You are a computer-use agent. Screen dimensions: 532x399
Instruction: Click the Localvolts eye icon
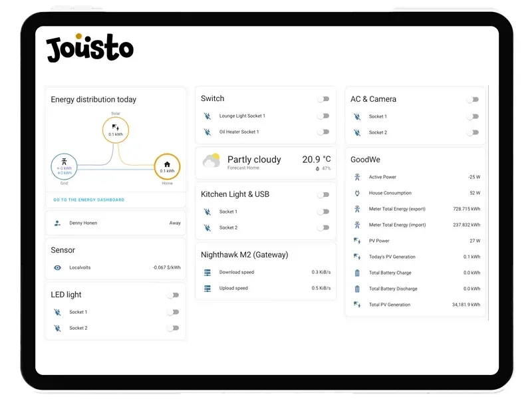(57, 268)
